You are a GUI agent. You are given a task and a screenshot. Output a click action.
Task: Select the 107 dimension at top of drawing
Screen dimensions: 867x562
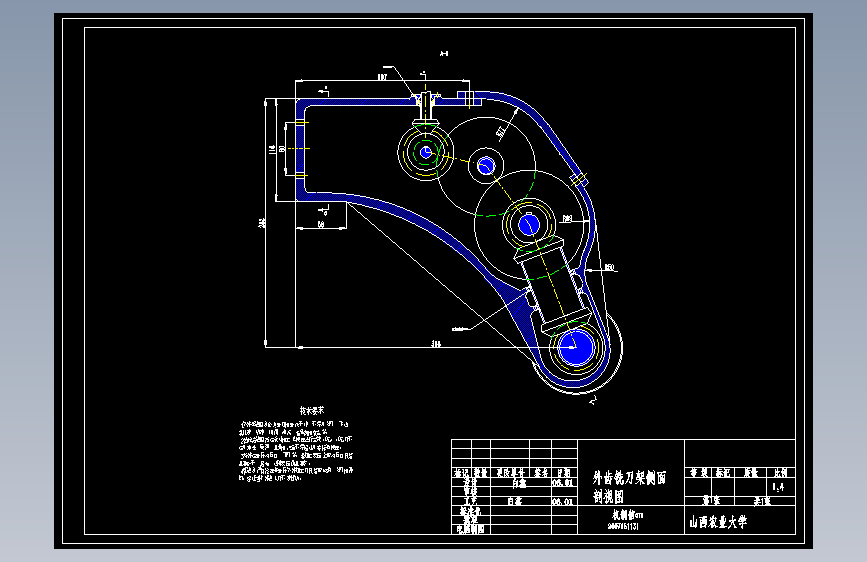pos(382,77)
